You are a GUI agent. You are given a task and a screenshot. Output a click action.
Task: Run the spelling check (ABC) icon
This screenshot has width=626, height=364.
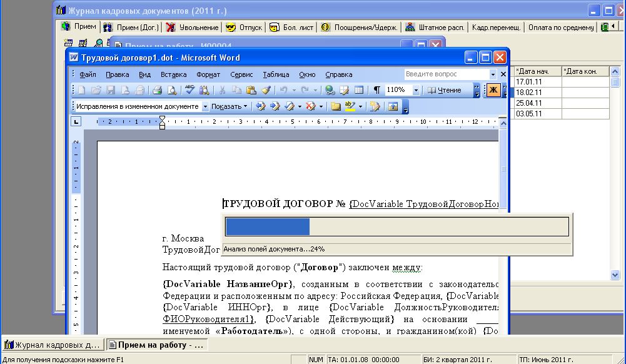pos(189,90)
